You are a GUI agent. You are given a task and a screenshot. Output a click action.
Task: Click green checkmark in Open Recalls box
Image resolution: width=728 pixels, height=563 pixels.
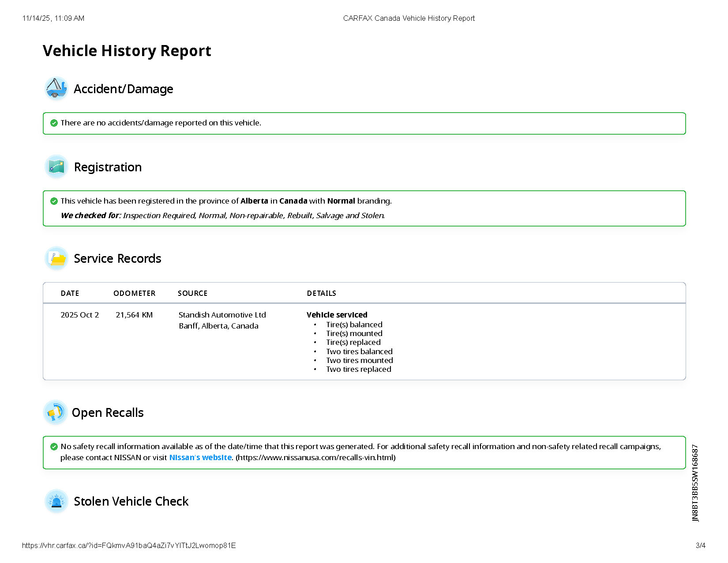(54, 446)
